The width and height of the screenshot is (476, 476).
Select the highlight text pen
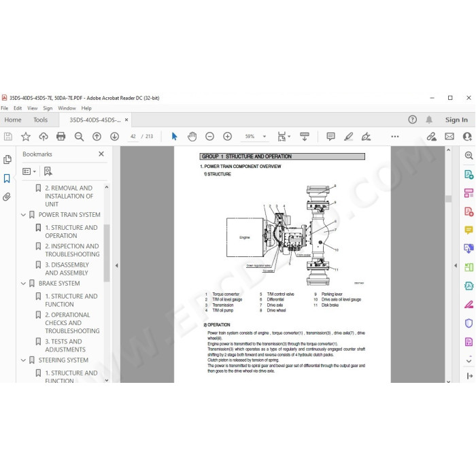click(348, 137)
